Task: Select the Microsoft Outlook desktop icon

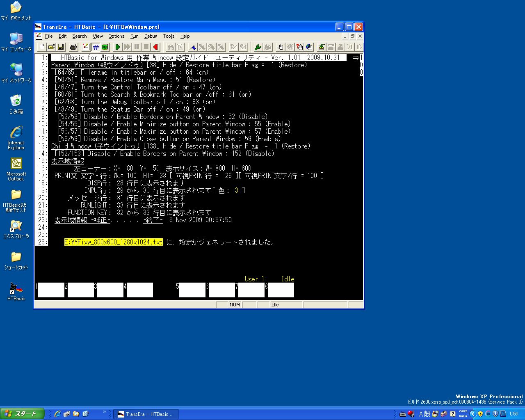Action: click(x=16, y=169)
